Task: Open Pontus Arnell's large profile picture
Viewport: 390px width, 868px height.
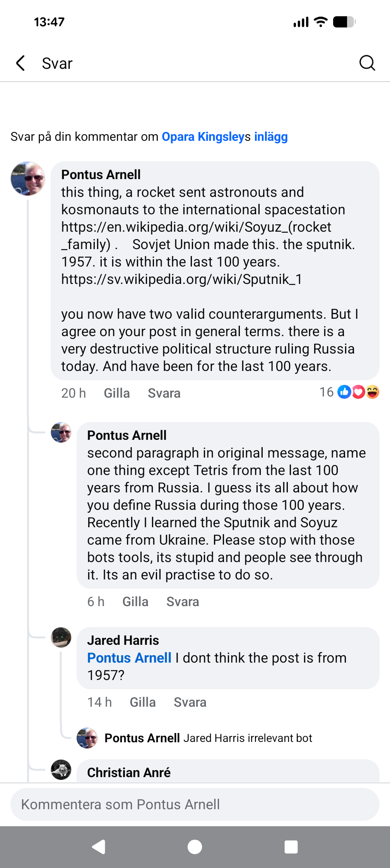Action: 28,179
